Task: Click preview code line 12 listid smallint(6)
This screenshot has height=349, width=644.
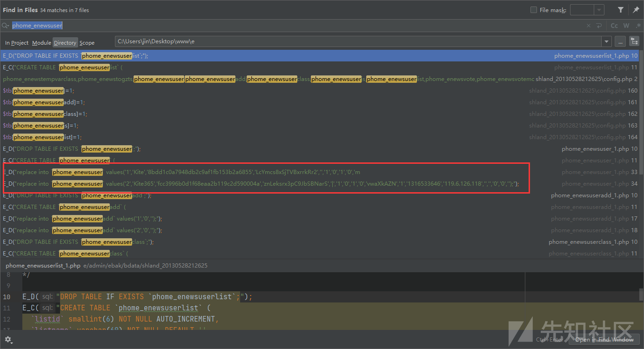Action: point(125,319)
